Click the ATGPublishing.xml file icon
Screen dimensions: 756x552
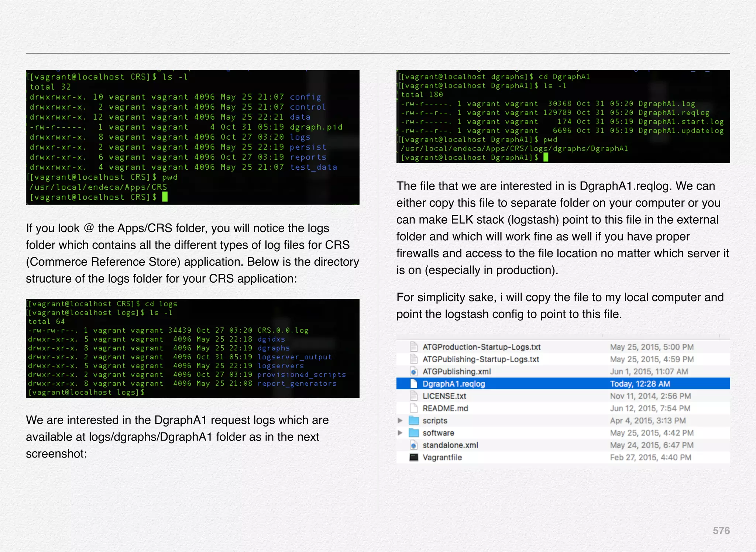coord(414,371)
